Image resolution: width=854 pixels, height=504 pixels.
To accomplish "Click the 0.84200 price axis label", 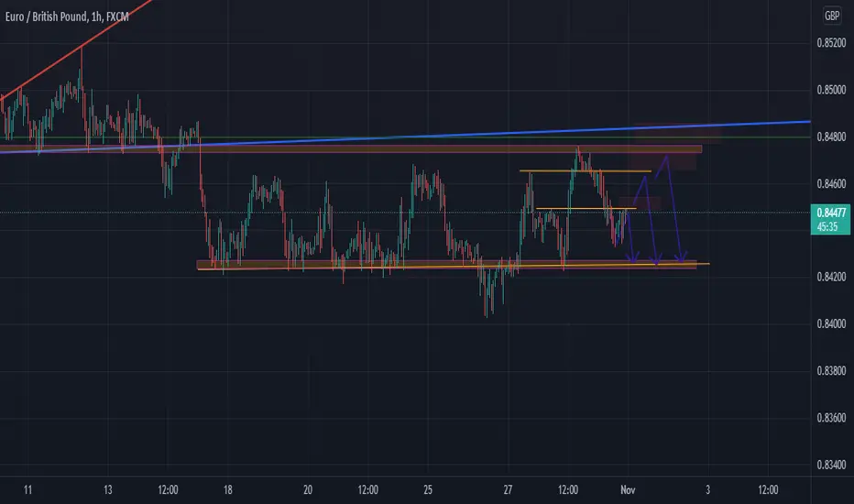I will tap(832, 277).
